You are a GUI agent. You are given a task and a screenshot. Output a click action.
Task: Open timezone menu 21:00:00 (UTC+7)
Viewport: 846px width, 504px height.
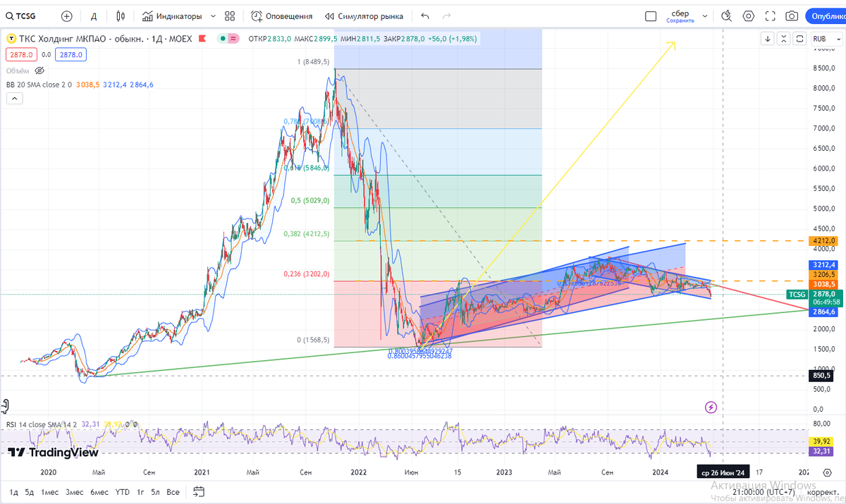763,492
